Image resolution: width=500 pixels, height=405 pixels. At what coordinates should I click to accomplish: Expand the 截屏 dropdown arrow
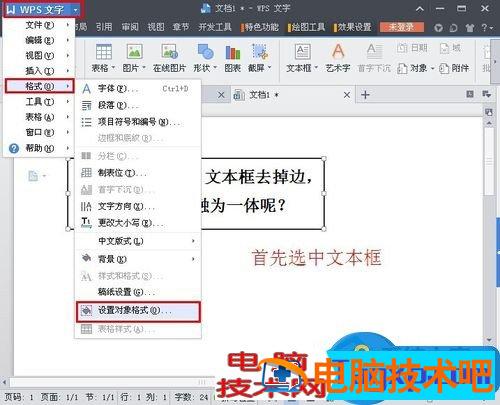[x=269, y=68]
